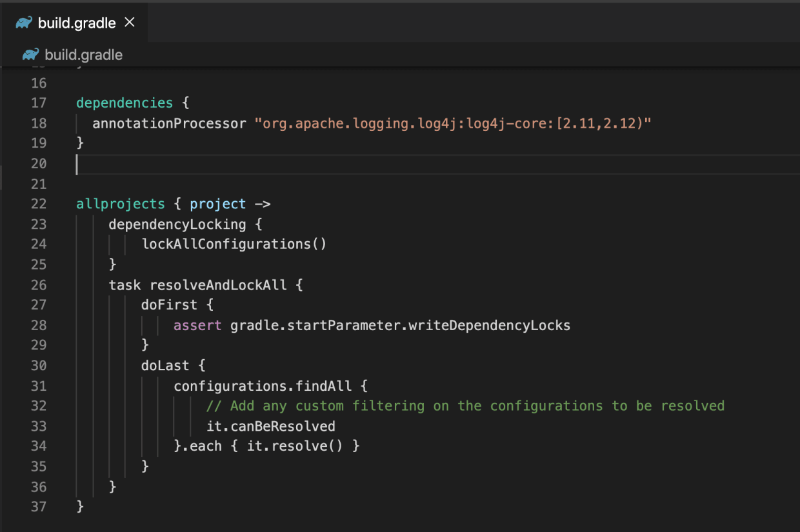This screenshot has width=800, height=532.
Task: Click 'configurations.findAll' on line 31
Action: click(263, 386)
